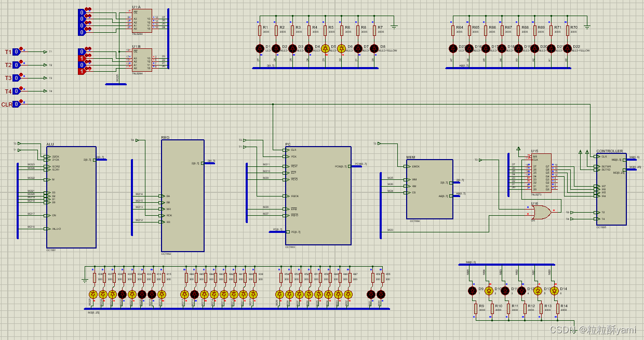644x340 pixels.
Task: Toggle the CLR logic state input
Action: tap(17, 104)
